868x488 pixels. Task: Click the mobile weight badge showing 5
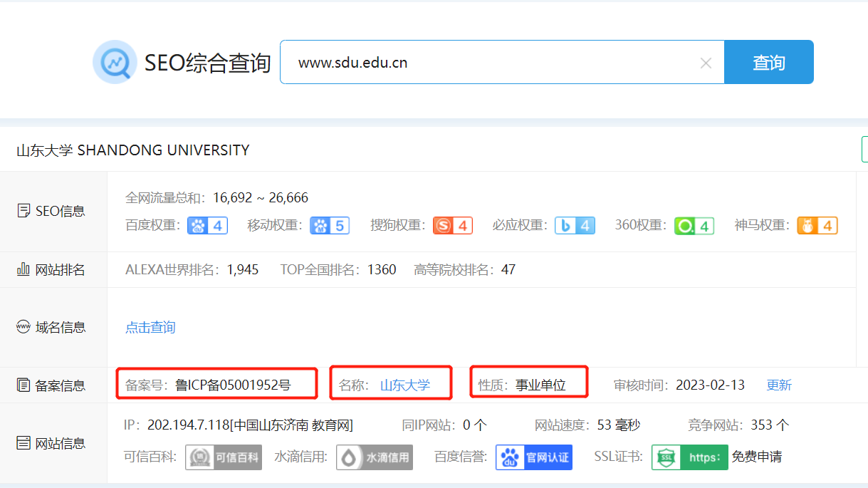[329, 226]
